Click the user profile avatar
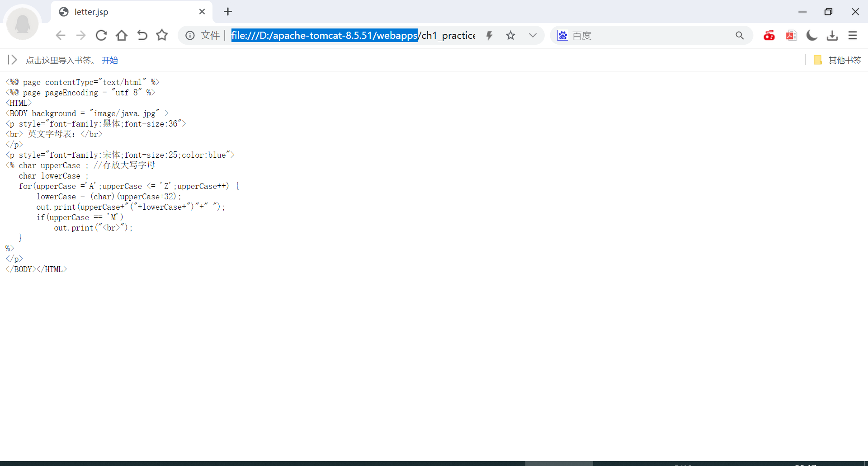Image resolution: width=868 pixels, height=466 pixels. 23,23
